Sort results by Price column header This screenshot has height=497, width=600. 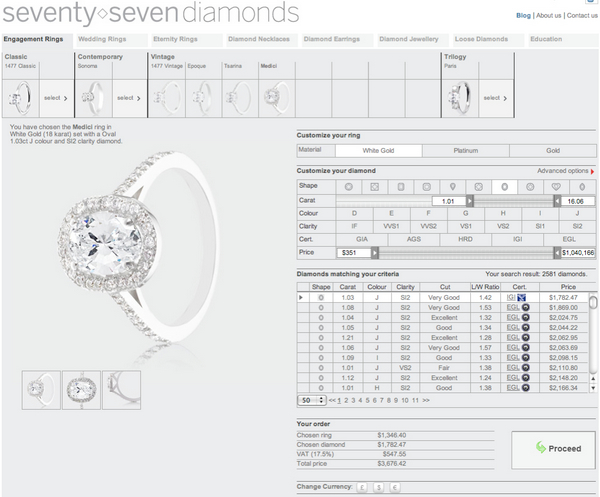pyautogui.click(x=568, y=287)
